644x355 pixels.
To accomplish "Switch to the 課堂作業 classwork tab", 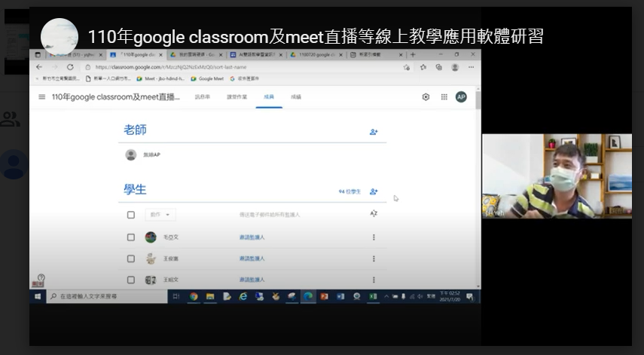I will pyautogui.click(x=237, y=97).
